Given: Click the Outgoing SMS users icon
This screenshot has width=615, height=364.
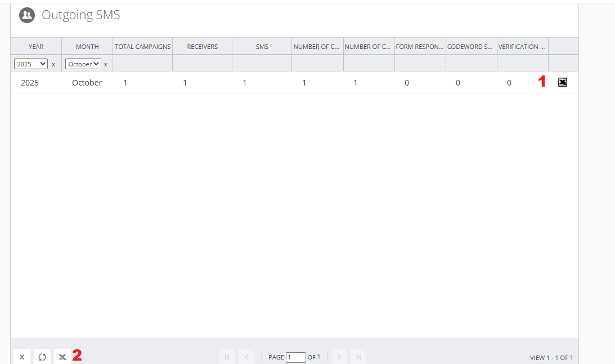Looking at the screenshot, I should 27,15.
